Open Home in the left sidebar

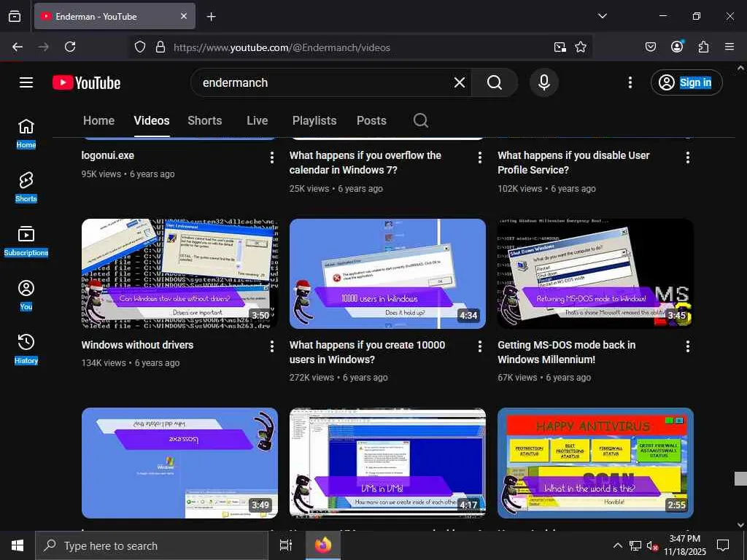point(26,133)
